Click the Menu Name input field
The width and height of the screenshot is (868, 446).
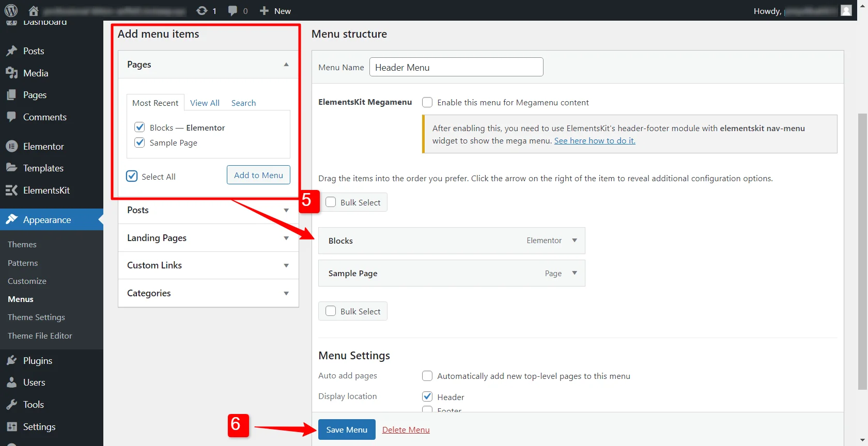[456, 67]
